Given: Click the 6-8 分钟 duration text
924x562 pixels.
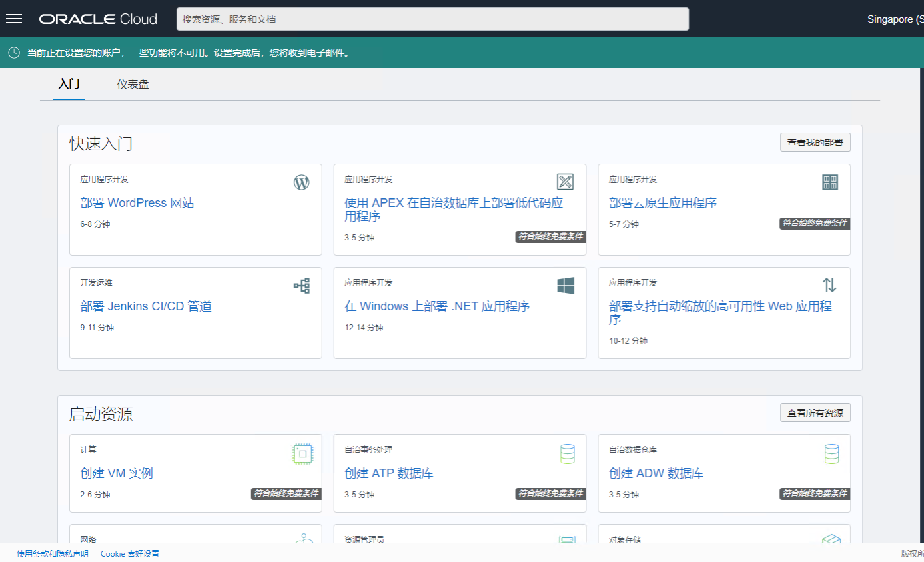Looking at the screenshot, I should point(95,224).
